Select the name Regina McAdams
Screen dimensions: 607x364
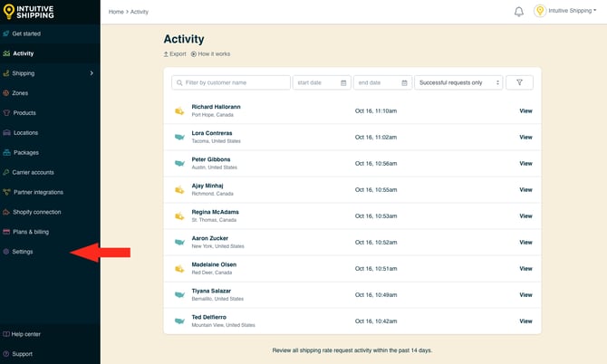(216, 212)
